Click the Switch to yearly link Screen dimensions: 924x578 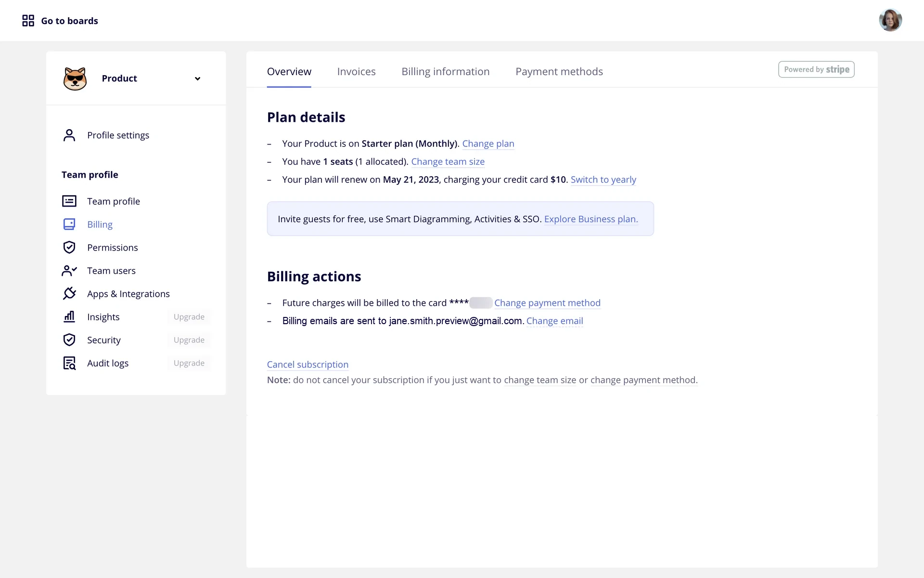click(603, 180)
